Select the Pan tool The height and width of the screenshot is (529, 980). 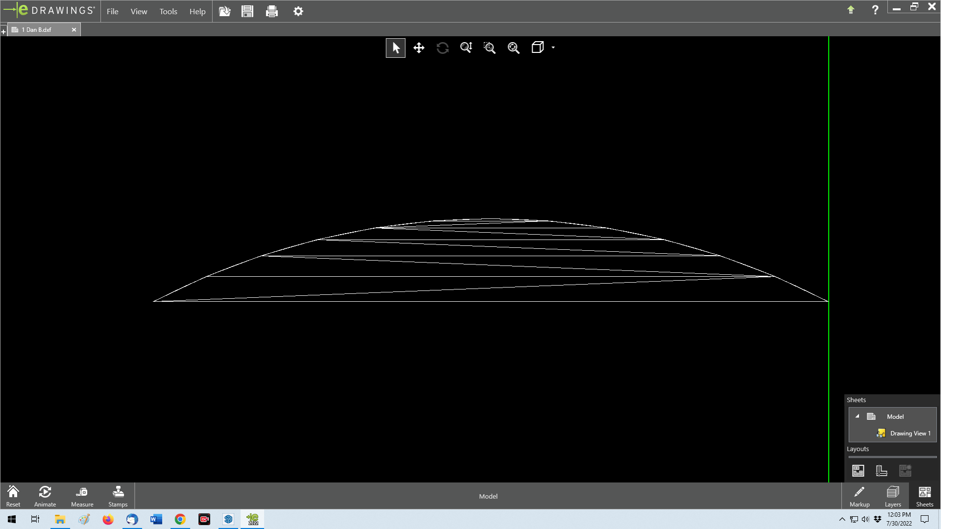419,48
